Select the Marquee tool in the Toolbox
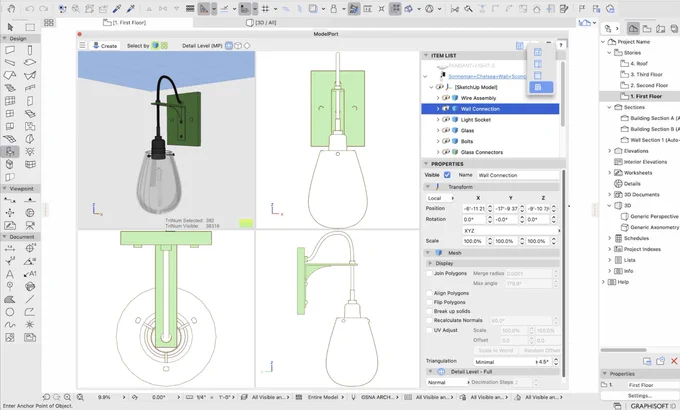 [x=29, y=27]
